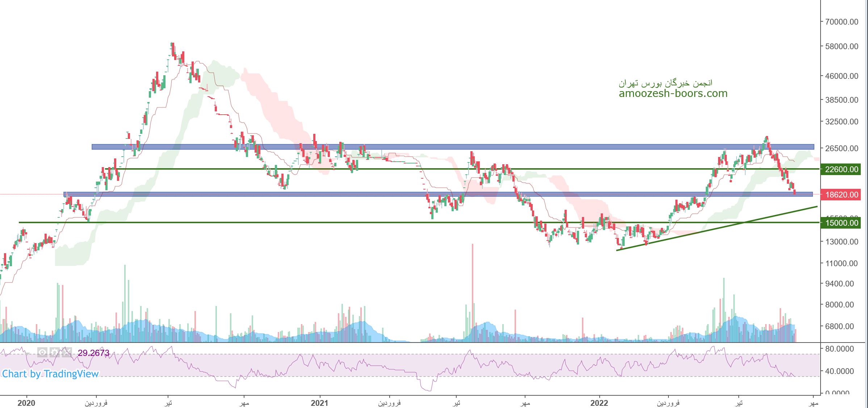868x408 pixels.
Task: Click the 2022 label on time axis
Action: [599, 403]
